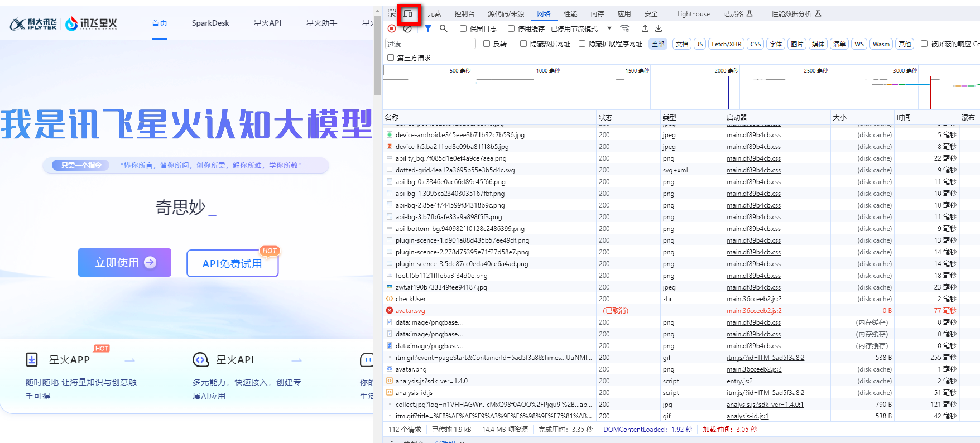Screen dimensions: 980x443
Task: Click arrow icon inside 立即使用 button
Action: 150,262
